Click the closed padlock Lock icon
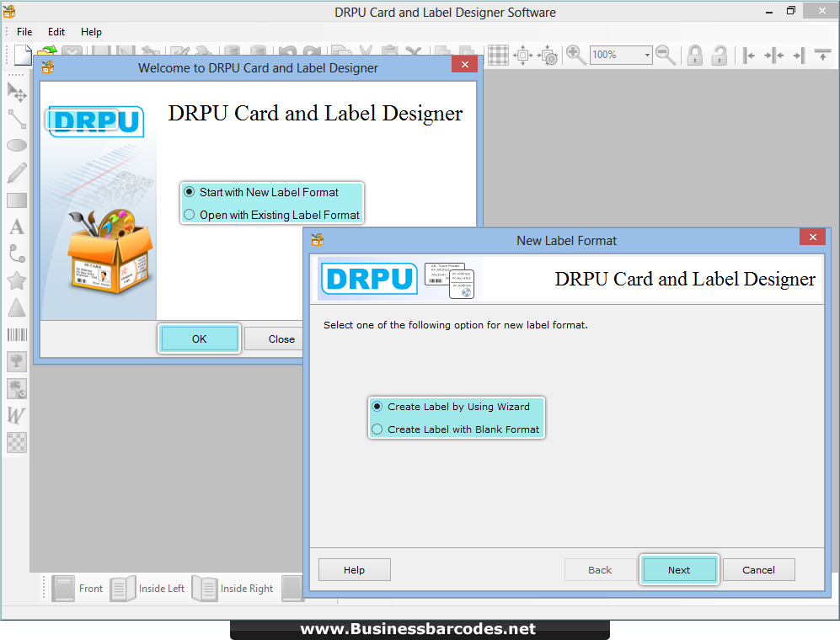The width and height of the screenshot is (840, 640). click(x=695, y=55)
